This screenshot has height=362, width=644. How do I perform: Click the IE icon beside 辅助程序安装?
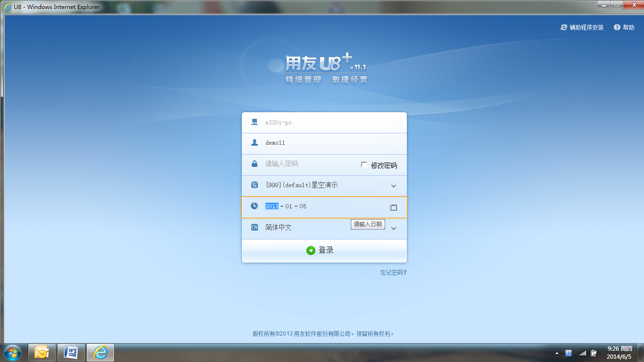(564, 27)
